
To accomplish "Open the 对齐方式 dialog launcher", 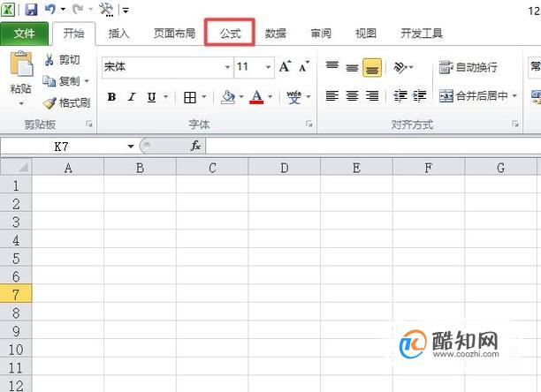I will pyautogui.click(x=516, y=124).
